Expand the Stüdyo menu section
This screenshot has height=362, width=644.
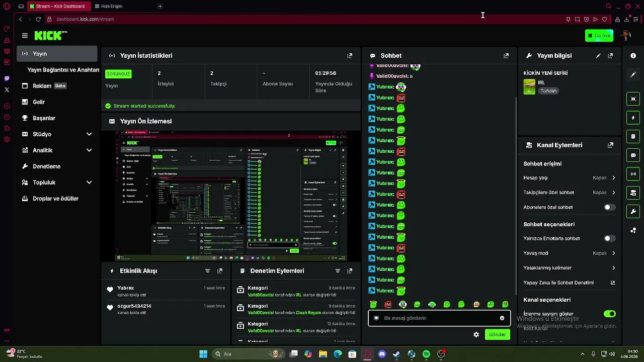pyautogui.click(x=57, y=134)
